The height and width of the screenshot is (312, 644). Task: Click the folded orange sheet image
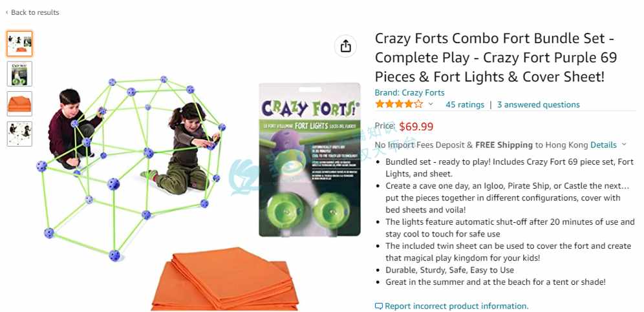click(x=225, y=279)
